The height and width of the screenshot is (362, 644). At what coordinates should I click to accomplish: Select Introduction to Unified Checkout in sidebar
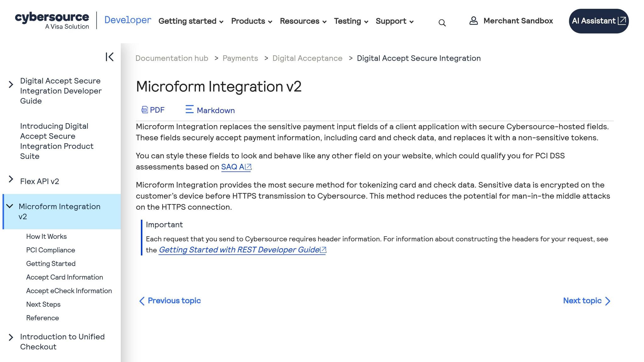coord(62,342)
